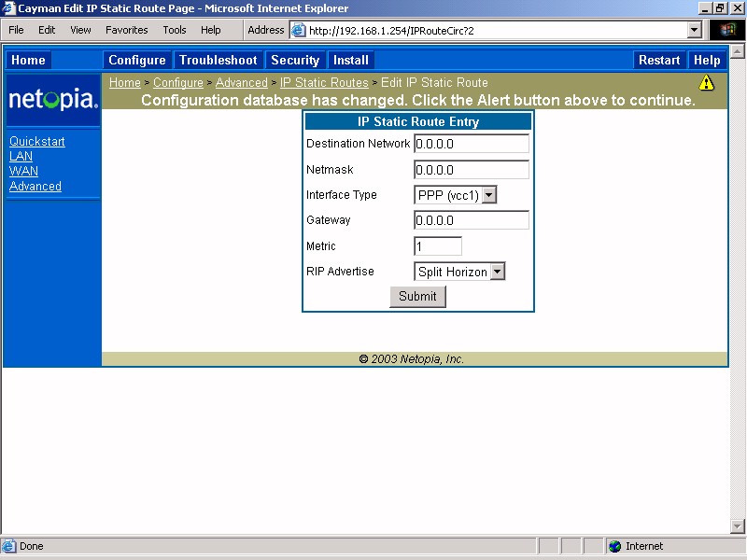Click the 'Configuration database has changed' message
The height and width of the screenshot is (560, 747).
point(418,100)
